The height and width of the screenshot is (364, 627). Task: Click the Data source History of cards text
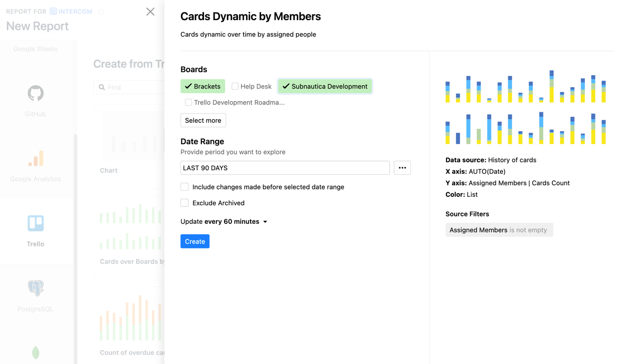[491, 160]
